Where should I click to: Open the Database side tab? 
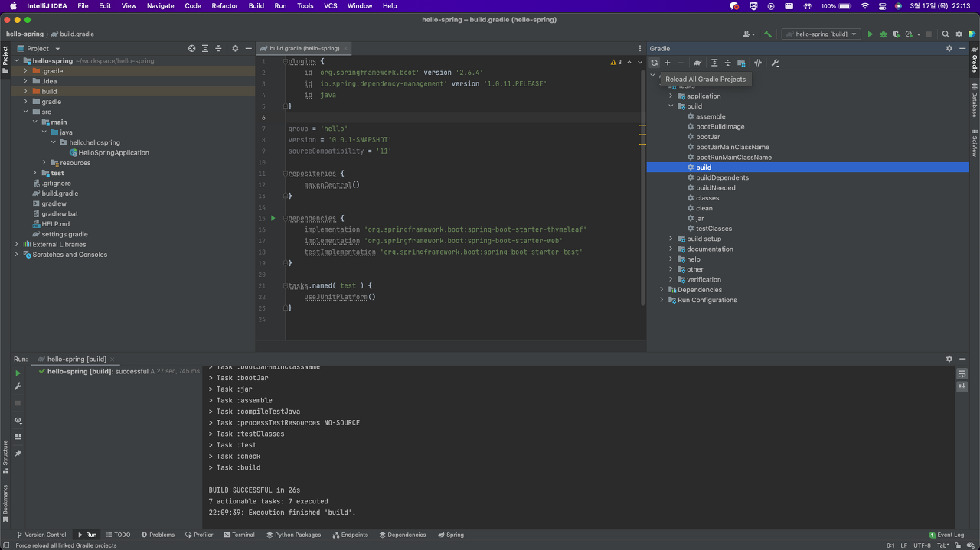click(975, 100)
